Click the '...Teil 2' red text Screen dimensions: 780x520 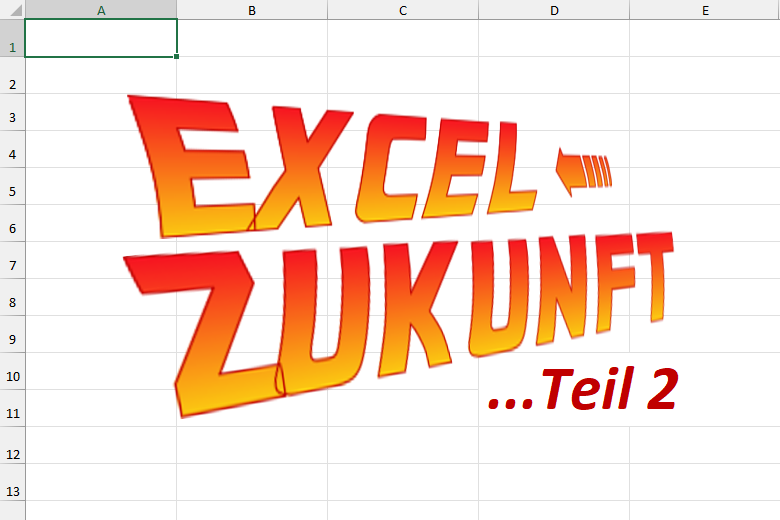click(583, 388)
